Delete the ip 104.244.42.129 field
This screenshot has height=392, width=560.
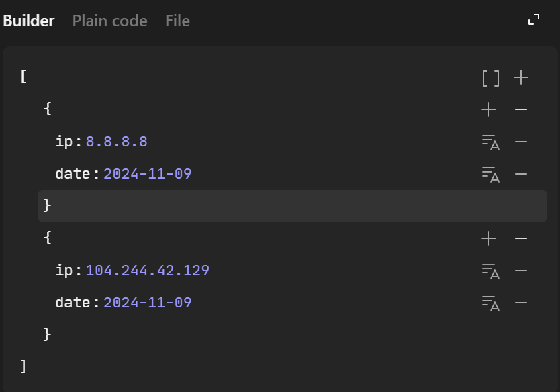pos(521,271)
